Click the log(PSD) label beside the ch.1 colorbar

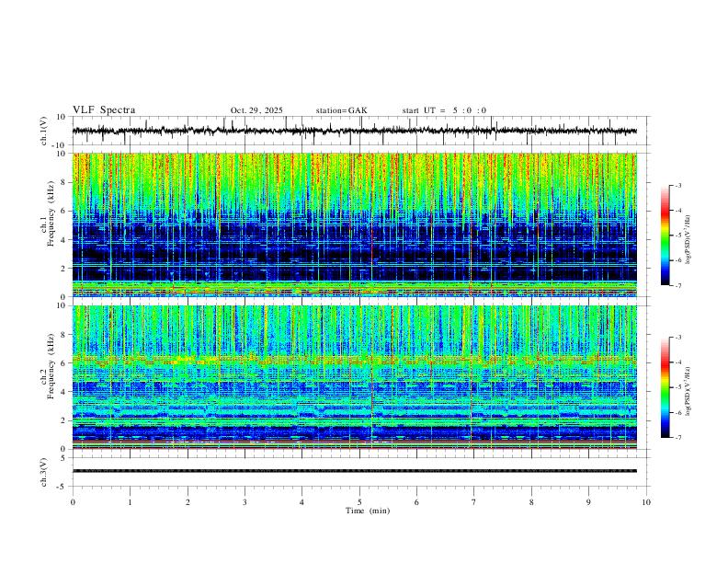point(688,240)
